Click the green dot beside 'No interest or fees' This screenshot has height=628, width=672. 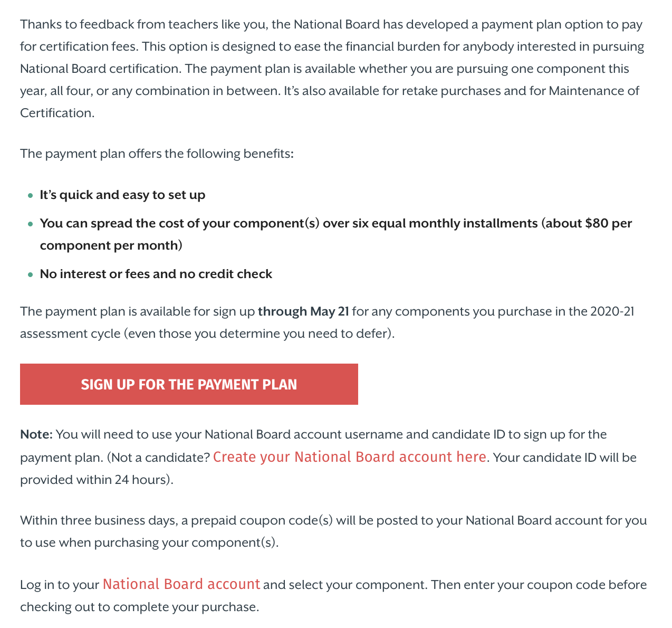click(x=30, y=275)
